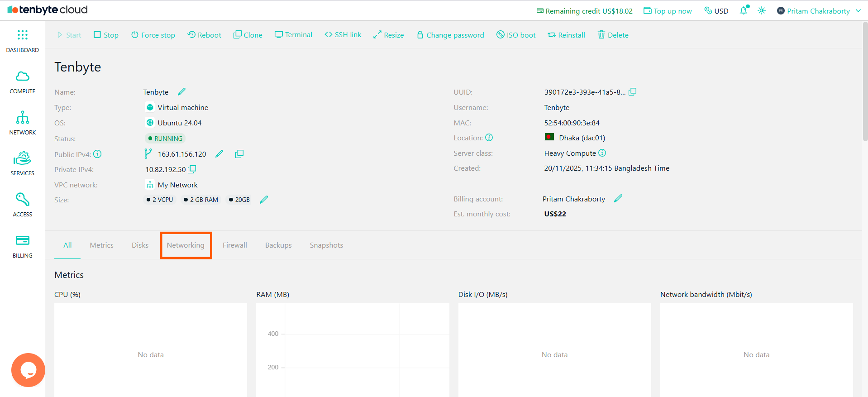Click the RAM (MB) chart
Image resolution: width=868 pixels, height=397 pixels.
click(353, 350)
